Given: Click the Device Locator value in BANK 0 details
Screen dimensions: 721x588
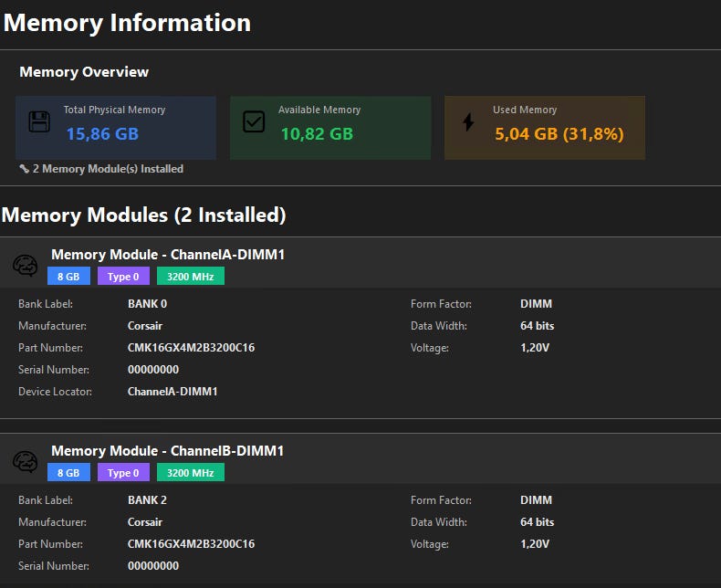Looking at the screenshot, I should point(172,392).
